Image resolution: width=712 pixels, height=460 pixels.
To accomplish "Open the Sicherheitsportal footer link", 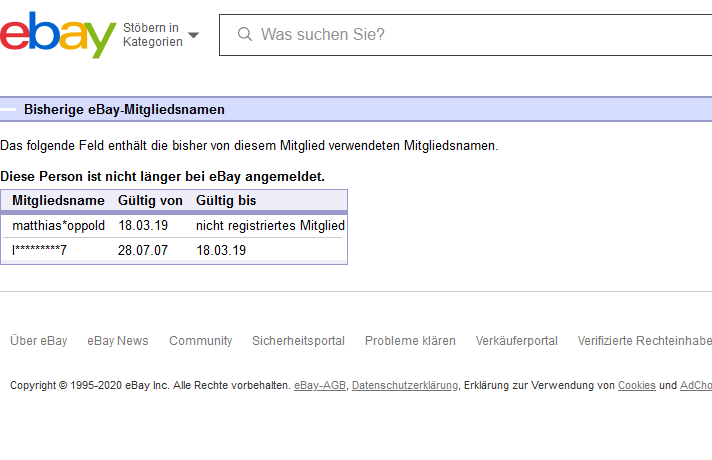I will (x=298, y=341).
